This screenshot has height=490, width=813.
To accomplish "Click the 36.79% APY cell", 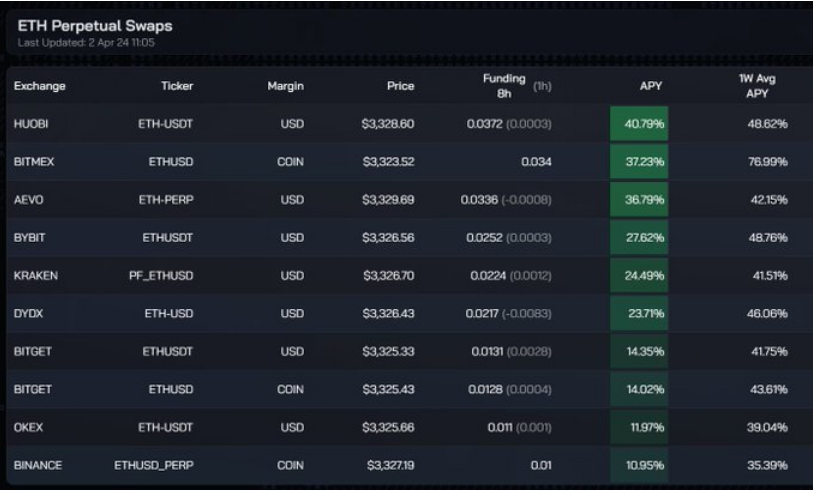I will coord(639,200).
